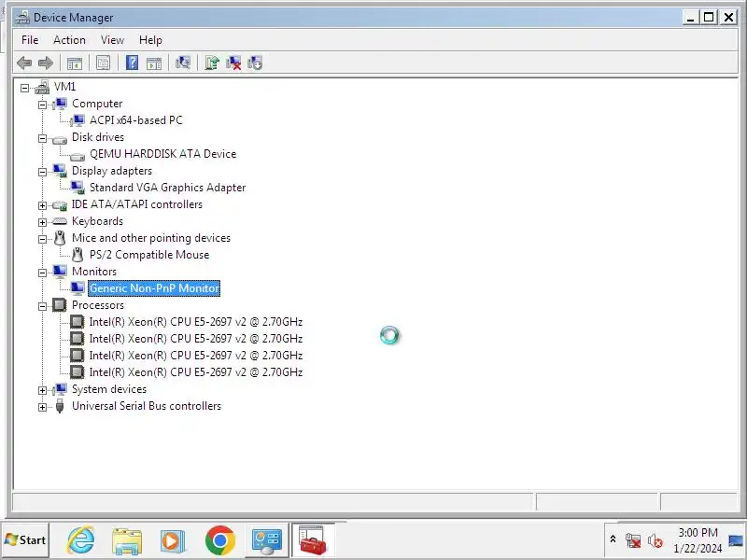This screenshot has height=560, width=747.
Task: Expand the Keyboards category
Action: (42, 222)
